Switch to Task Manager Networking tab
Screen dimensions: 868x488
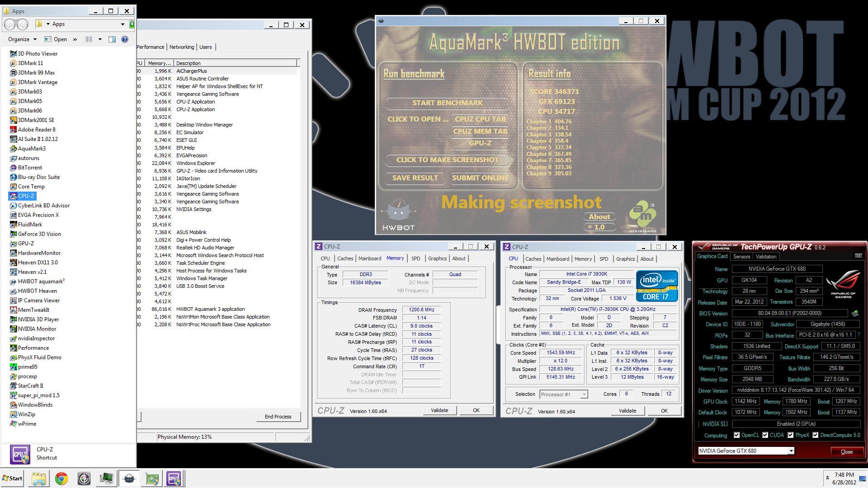coord(181,47)
